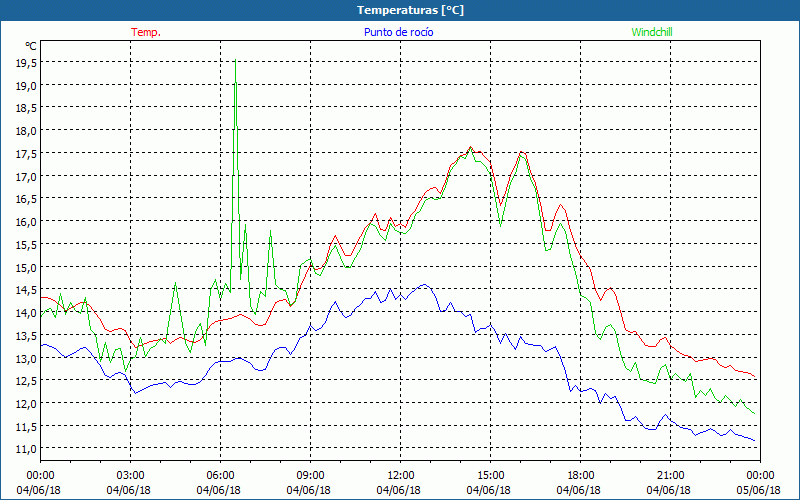Screen dimensions: 800x500
Task: Click the °C unit label on y-axis
Action: click(31, 46)
